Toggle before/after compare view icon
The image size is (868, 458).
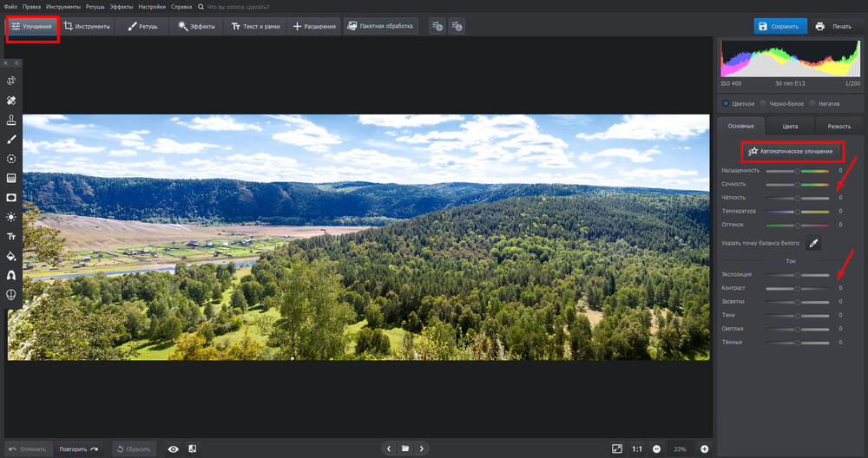coord(192,448)
